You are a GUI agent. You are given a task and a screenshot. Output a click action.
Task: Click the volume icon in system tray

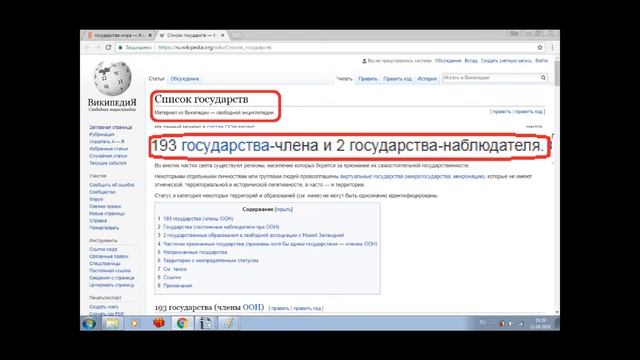[x=511, y=324]
